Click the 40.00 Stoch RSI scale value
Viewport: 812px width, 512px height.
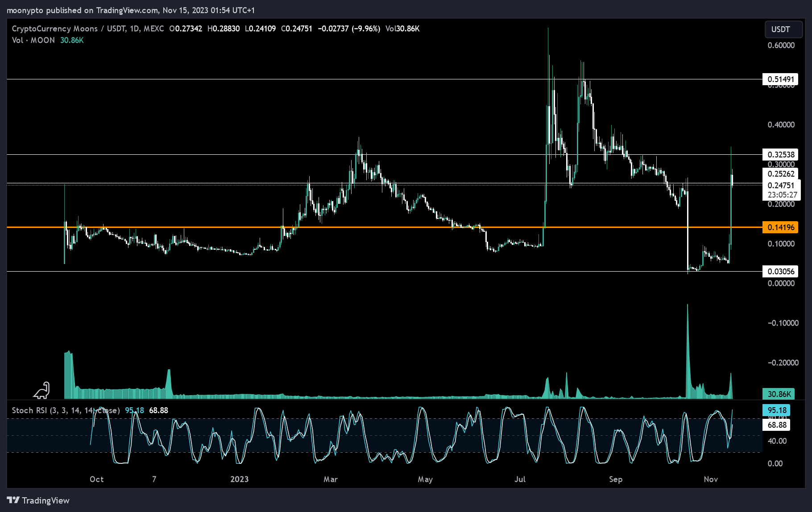click(x=777, y=441)
